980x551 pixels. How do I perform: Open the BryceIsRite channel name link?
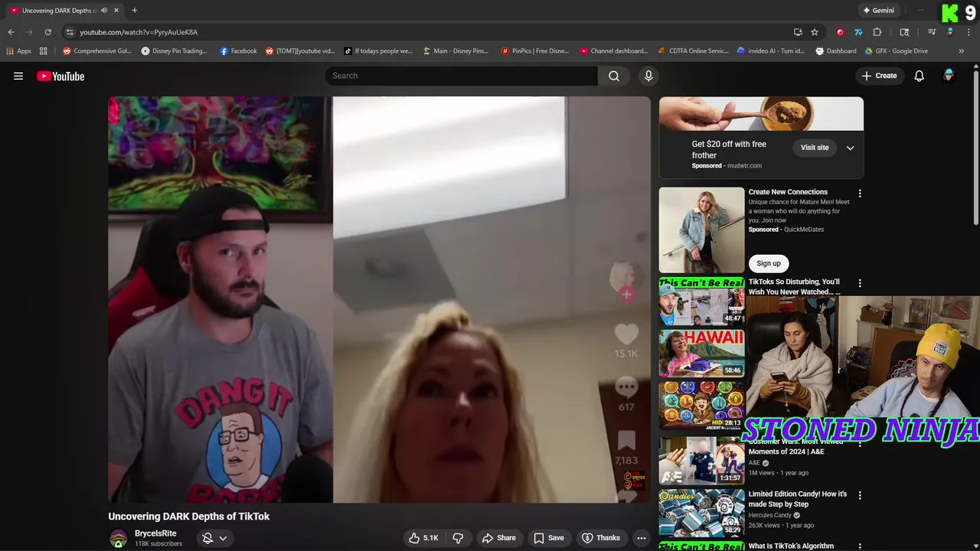(x=155, y=533)
